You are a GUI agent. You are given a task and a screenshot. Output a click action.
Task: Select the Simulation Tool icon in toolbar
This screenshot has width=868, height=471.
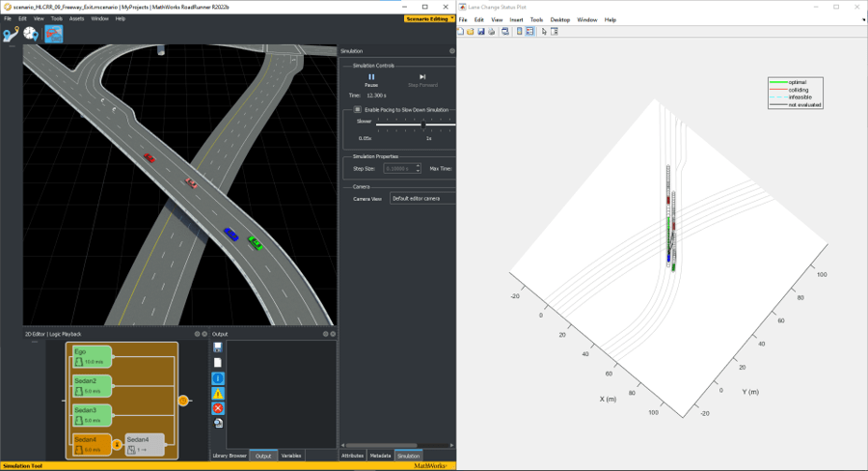54,34
